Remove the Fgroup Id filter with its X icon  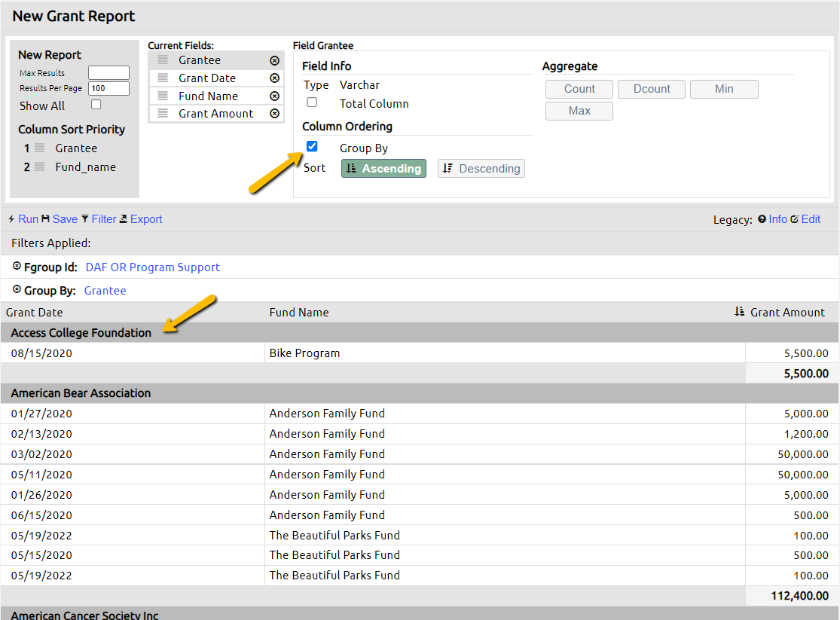pos(17,266)
